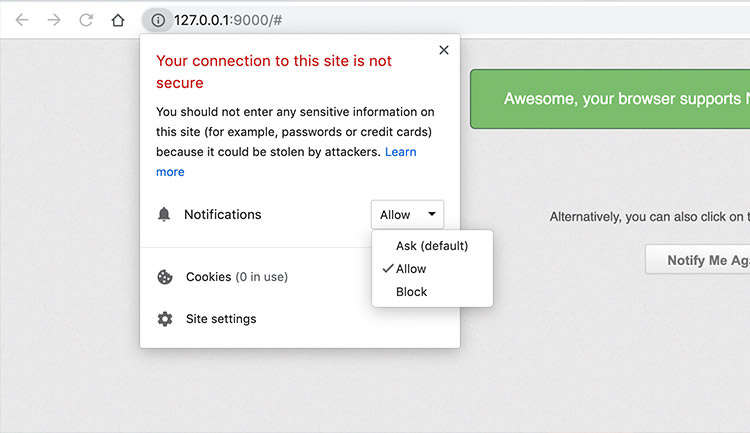Click the Site settings gear icon
The width and height of the screenshot is (750, 433).
point(165,319)
